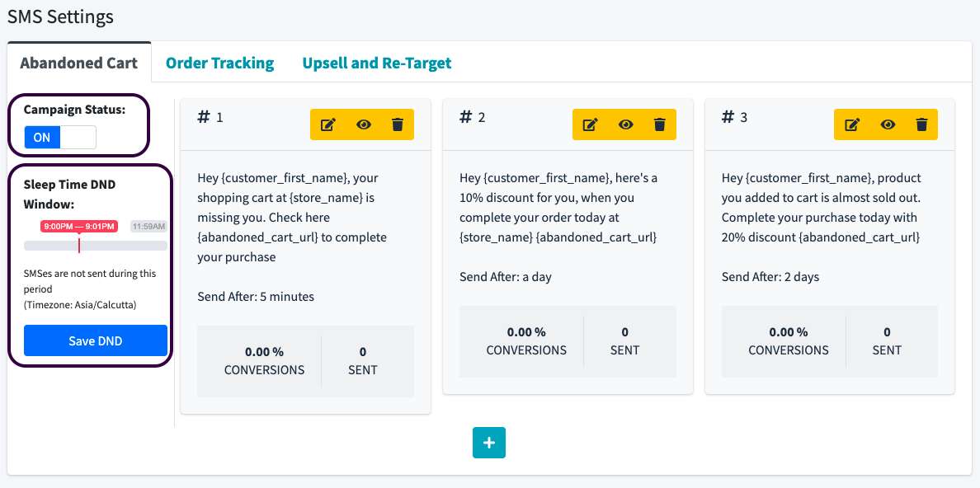The image size is (980, 488).
Task: Select the Abandoned Cart tab
Action: (78, 63)
